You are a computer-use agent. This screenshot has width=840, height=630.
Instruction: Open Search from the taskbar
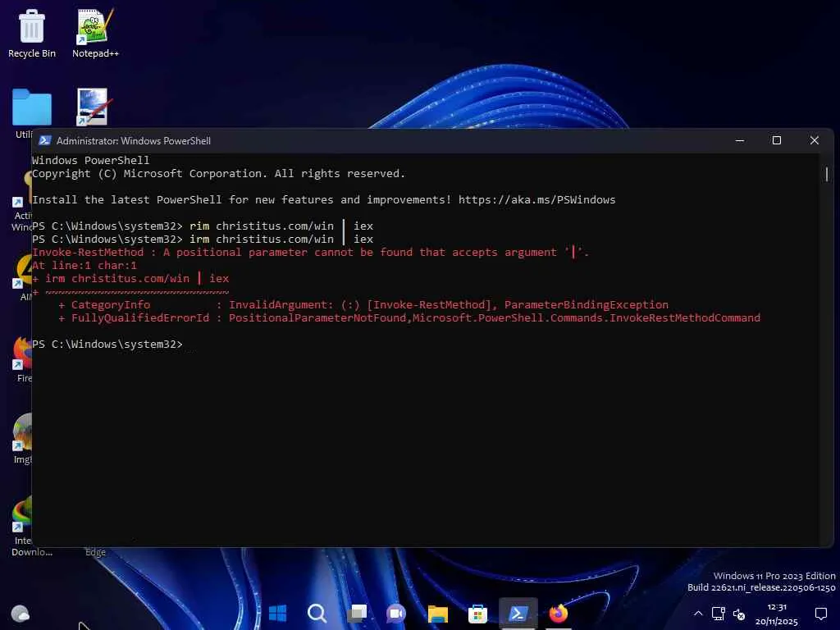point(317,613)
